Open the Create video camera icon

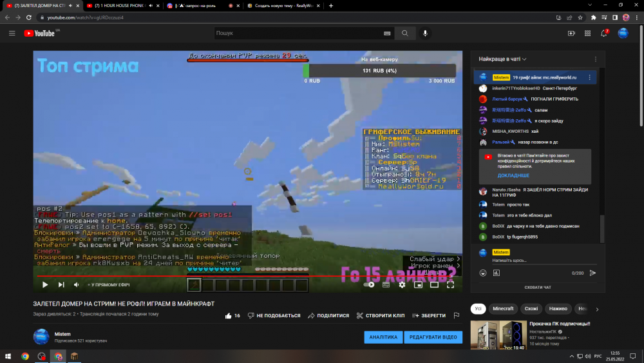click(x=571, y=34)
